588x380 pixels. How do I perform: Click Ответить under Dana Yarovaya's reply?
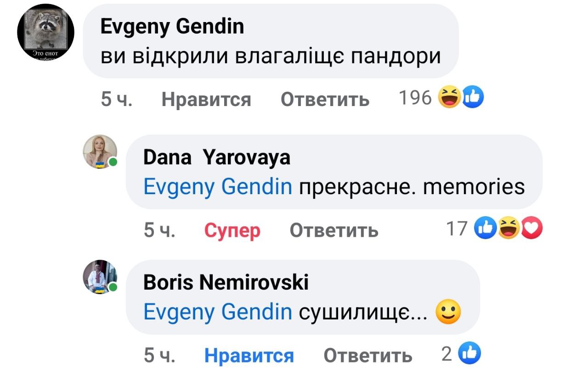coord(334,230)
